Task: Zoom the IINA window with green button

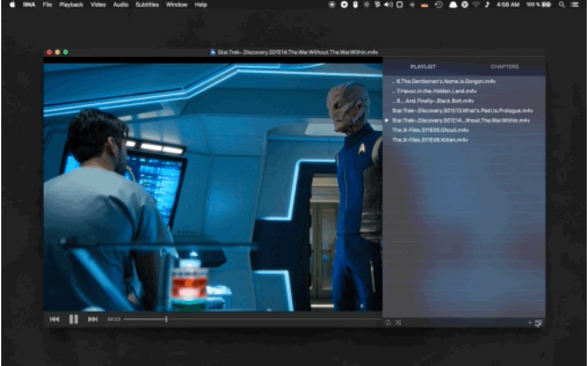Action: coord(66,52)
